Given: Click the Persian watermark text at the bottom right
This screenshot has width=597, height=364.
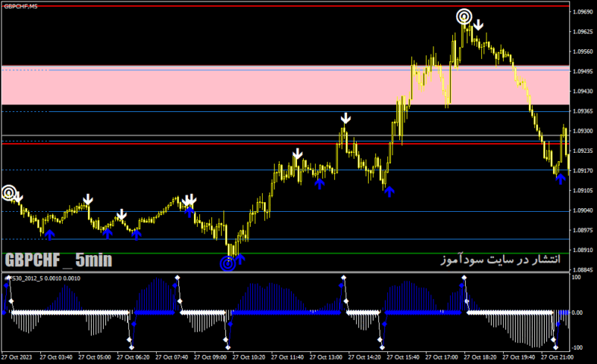Looking at the screenshot, I should coord(501,260).
